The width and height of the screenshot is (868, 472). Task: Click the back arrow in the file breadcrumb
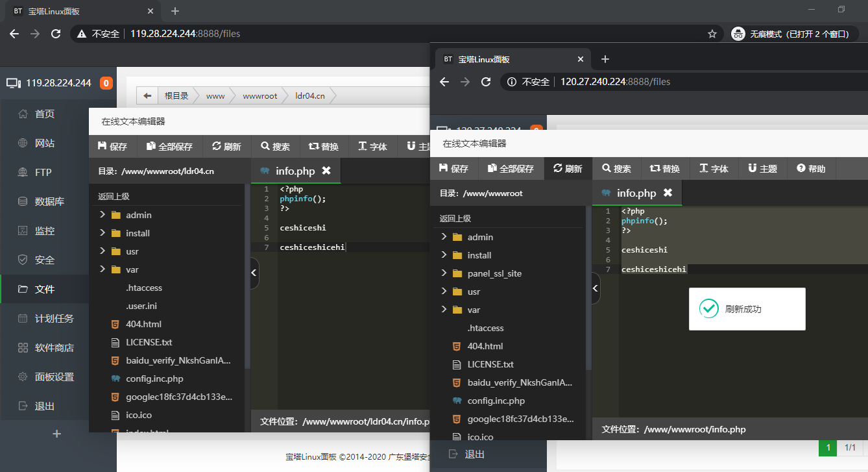[x=147, y=96]
